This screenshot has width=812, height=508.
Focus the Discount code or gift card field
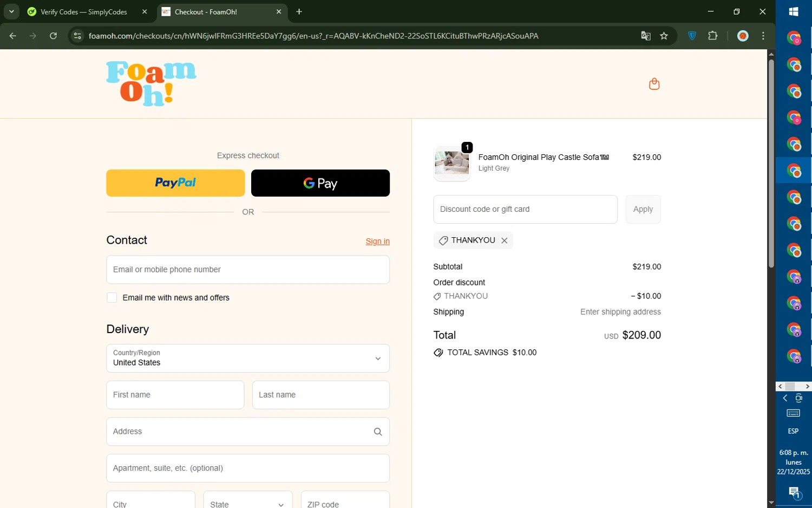pyautogui.click(x=525, y=209)
